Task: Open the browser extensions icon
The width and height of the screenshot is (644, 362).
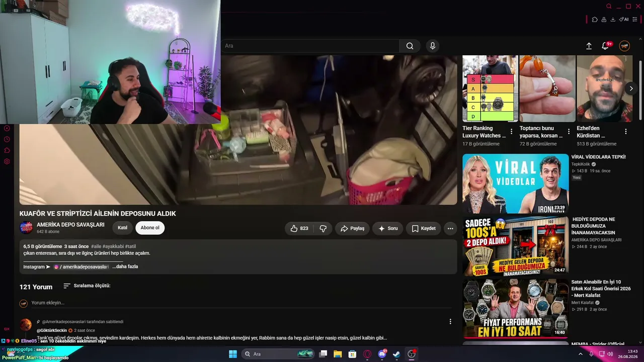Action: point(595,20)
